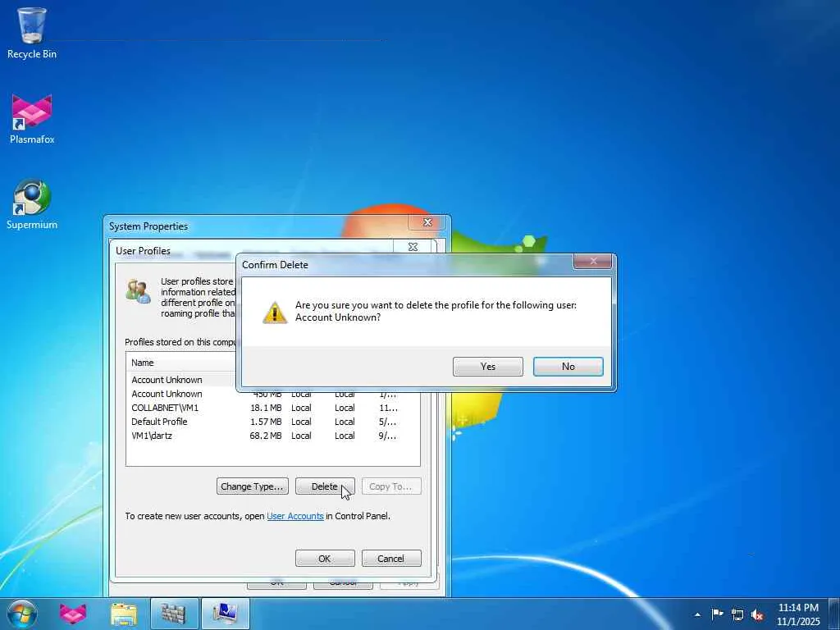
Task: Switch to the firewall brick-wall taskbar app
Action: tap(174, 614)
